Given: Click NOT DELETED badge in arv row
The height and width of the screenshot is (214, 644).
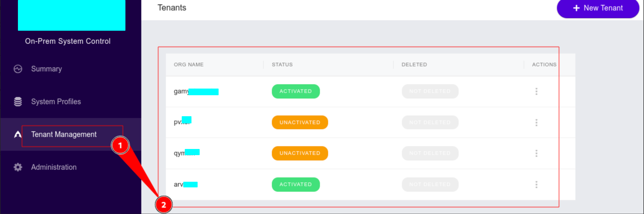Looking at the screenshot, I should pos(430,185).
